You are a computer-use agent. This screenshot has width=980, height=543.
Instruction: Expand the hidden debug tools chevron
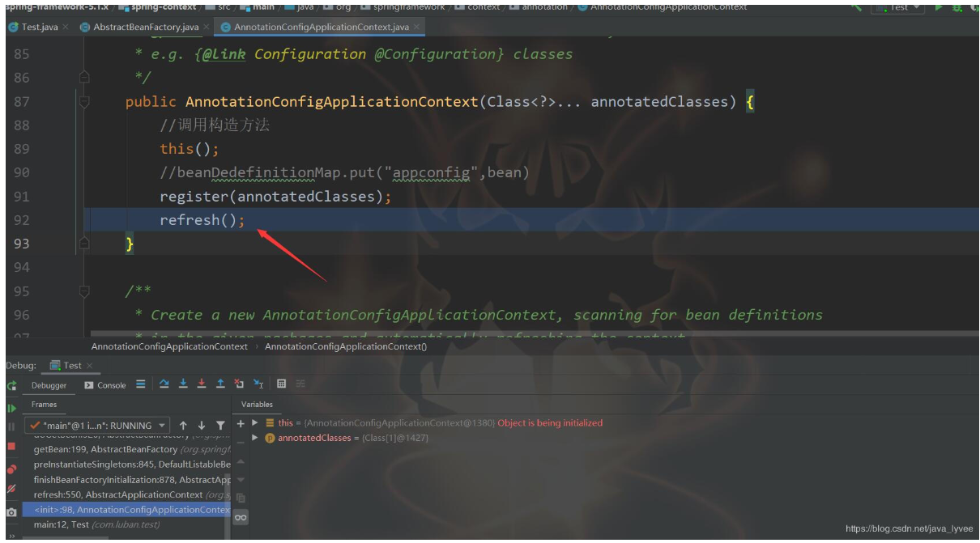(11, 536)
